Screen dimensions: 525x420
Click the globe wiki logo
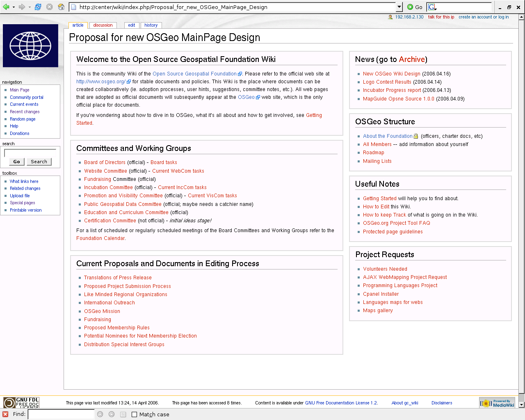point(30,46)
